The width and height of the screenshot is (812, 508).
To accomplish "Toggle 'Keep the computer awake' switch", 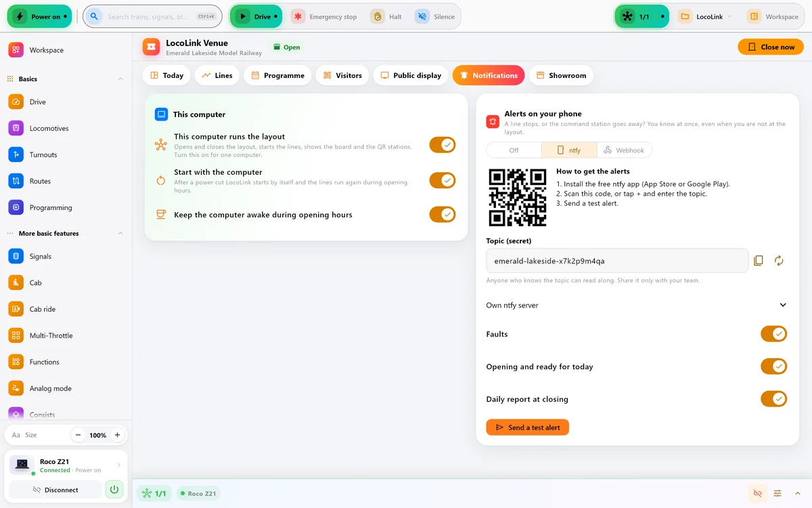I will [x=443, y=215].
